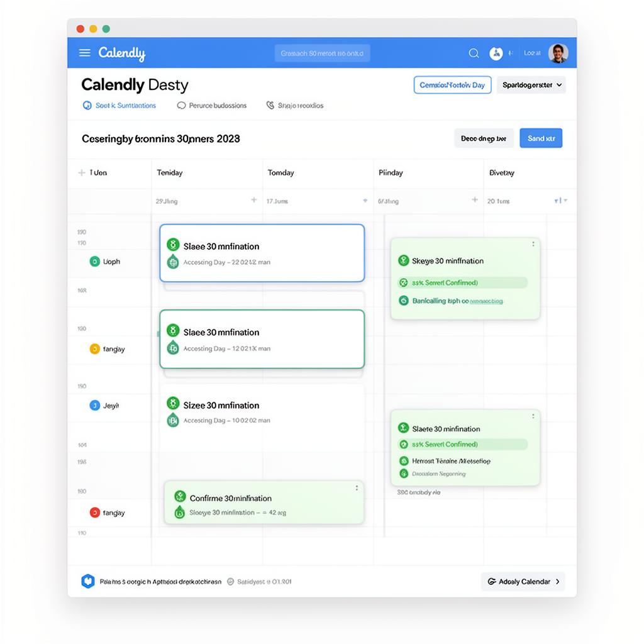Click the Sizee 30 mnfination green icon
The image size is (644, 644).
point(173,403)
